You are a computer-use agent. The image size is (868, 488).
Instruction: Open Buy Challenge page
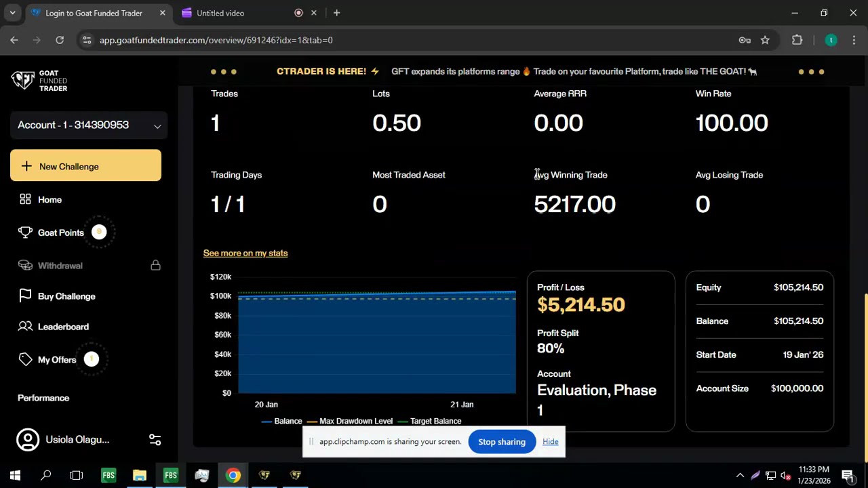(66, 296)
